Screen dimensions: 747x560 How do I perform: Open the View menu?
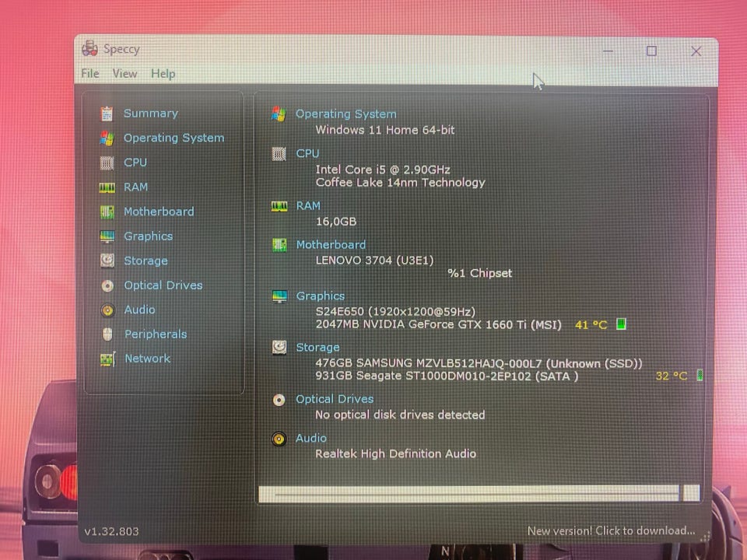124,73
